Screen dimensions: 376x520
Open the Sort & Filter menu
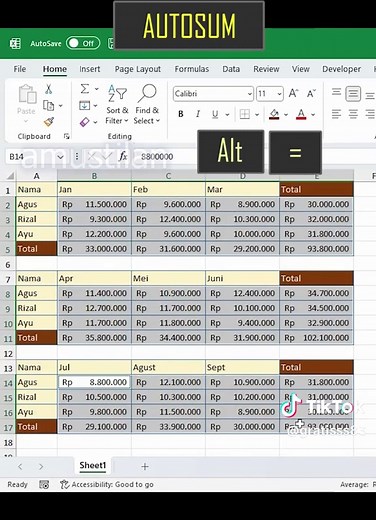(x=117, y=104)
